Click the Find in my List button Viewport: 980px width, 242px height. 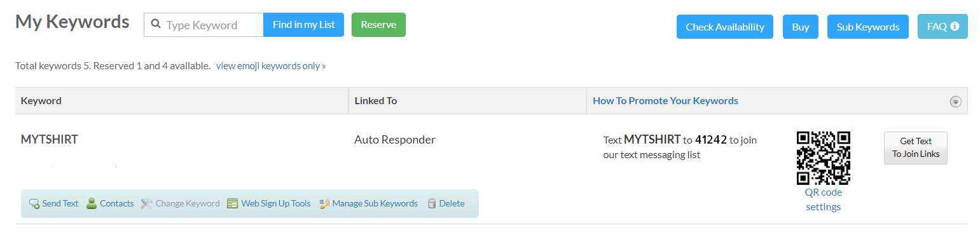(303, 25)
